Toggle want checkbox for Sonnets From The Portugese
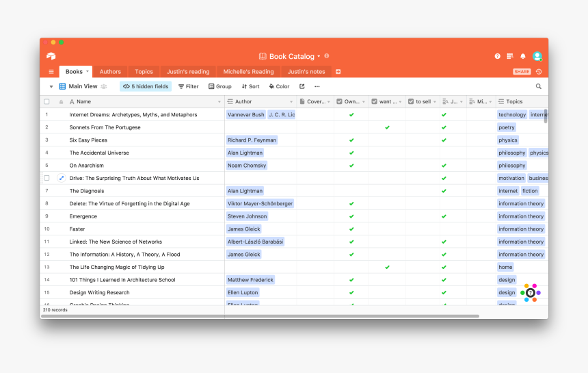 [x=388, y=127]
